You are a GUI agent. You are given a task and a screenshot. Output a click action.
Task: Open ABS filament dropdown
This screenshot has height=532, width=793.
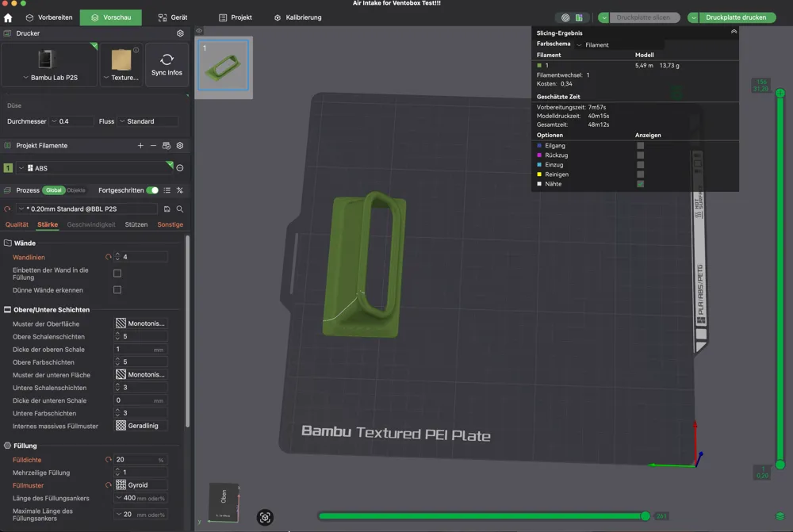point(94,168)
